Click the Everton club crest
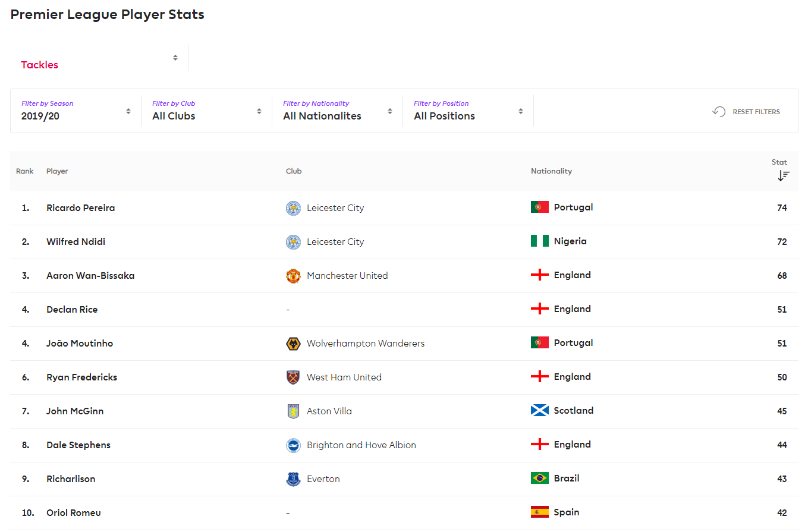This screenshot has width=808, height=532. [293, 479]
